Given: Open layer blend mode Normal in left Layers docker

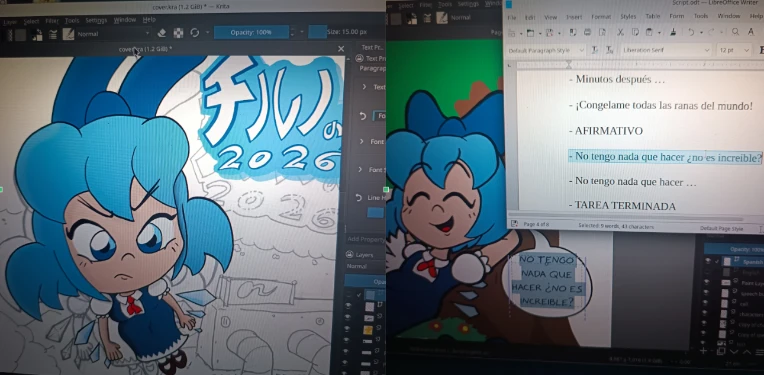Looking at the screenshot, I should click(x=365, y=266).
